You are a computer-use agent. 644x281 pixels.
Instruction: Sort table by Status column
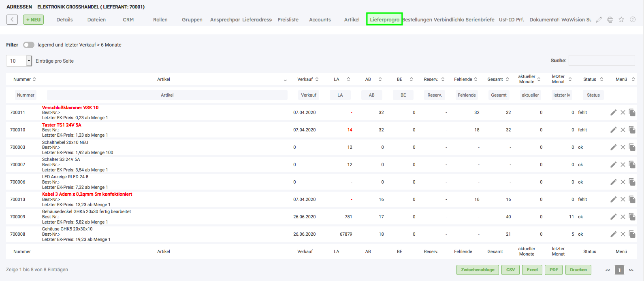[593, 79]
